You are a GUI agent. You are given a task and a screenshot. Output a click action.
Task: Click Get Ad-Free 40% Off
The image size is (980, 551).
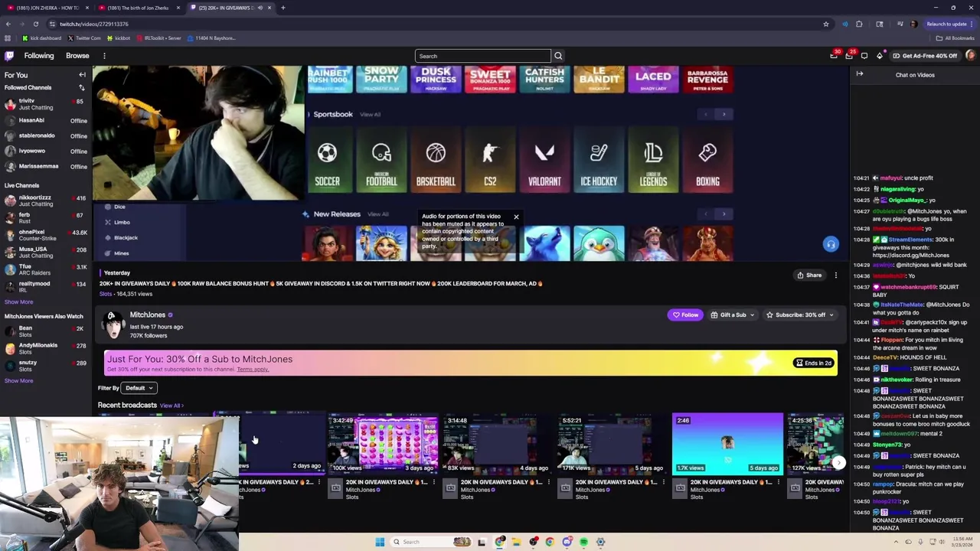(925, 56)
